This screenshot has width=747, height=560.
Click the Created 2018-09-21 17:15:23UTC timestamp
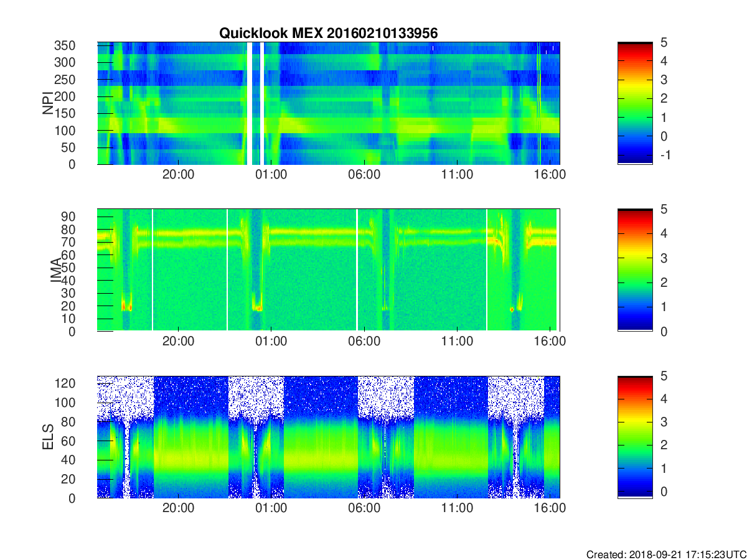pos(666,554)
